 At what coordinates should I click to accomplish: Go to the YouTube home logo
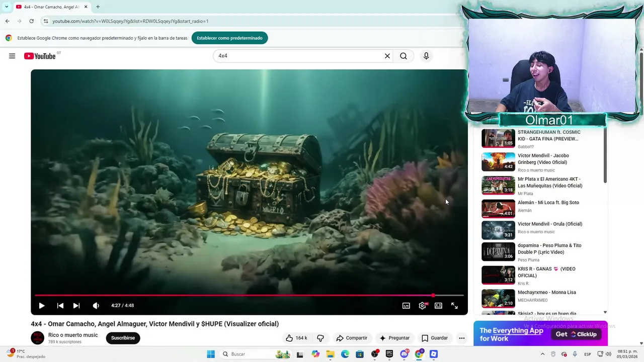pyautogui.click(x=40, y=56)
